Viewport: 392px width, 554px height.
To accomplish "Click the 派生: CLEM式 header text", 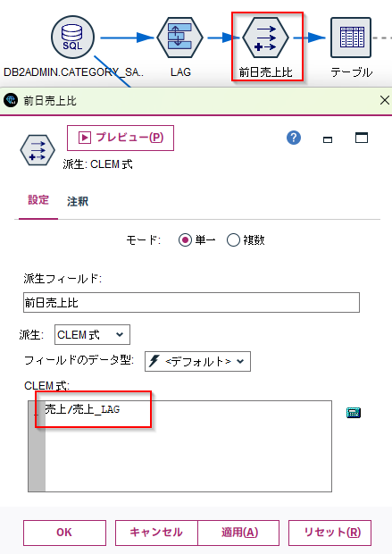I will (98, 164).
